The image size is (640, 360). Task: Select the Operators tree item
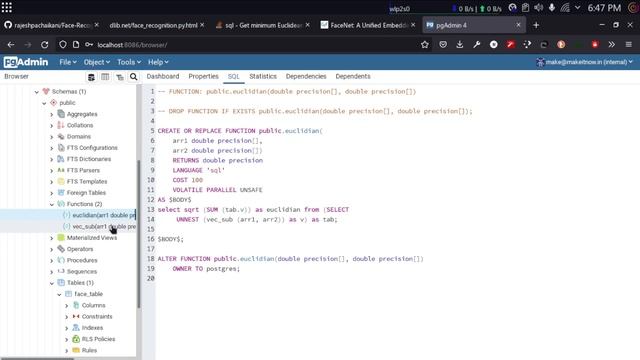tap(80, 249)
